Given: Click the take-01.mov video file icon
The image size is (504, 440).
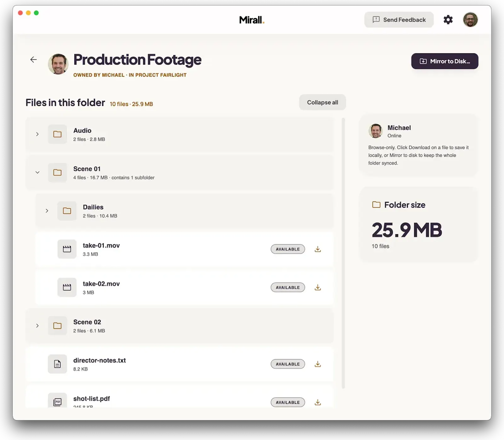Looking at the screenshot, I should click(67, 249).
